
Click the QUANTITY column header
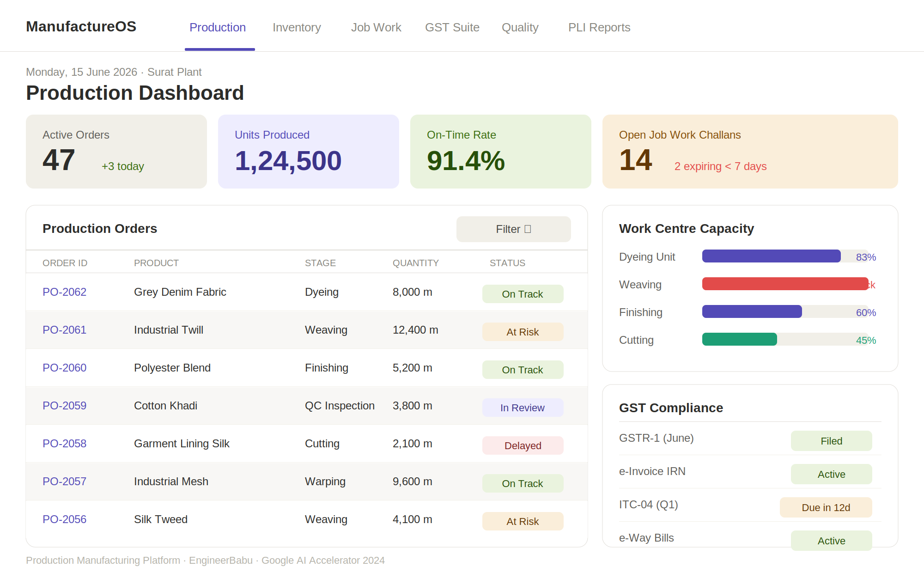(416, 263)
